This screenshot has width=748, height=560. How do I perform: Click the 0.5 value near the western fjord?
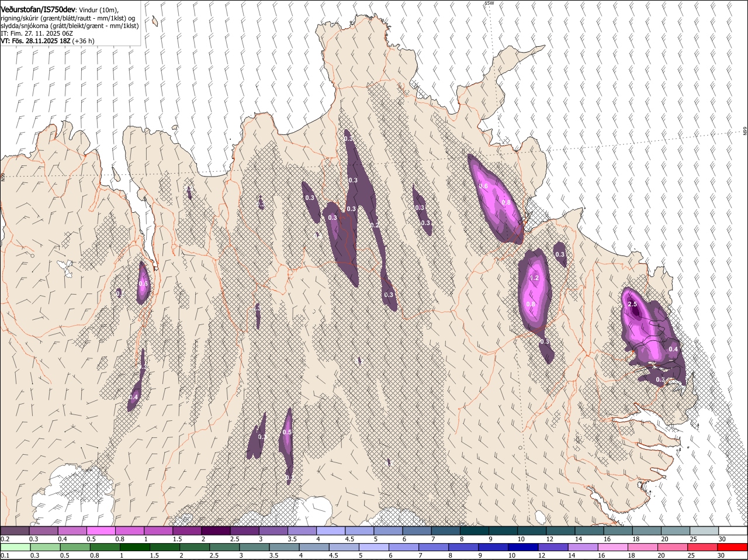pyautogui.click(x=143, y=284)
